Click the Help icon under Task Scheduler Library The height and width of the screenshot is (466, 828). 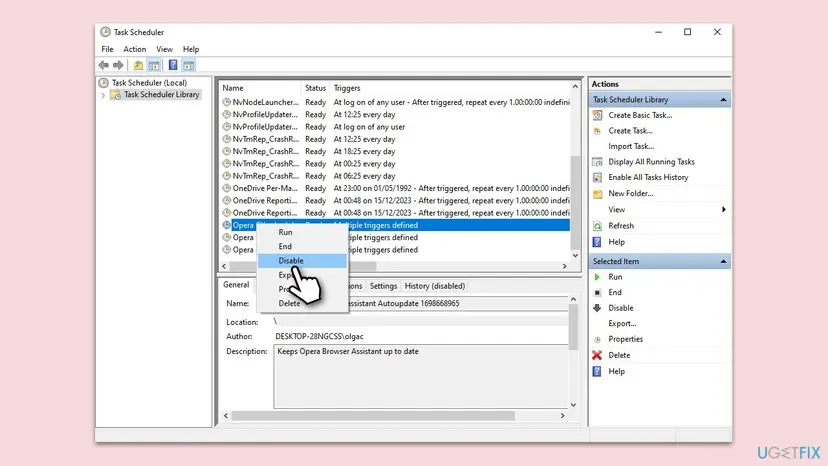(x=597, y=242)
